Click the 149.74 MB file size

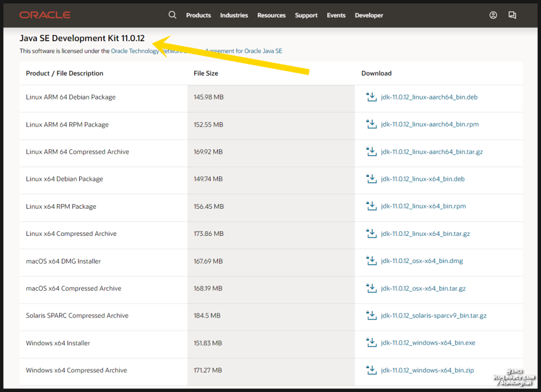tap(208, 179)
